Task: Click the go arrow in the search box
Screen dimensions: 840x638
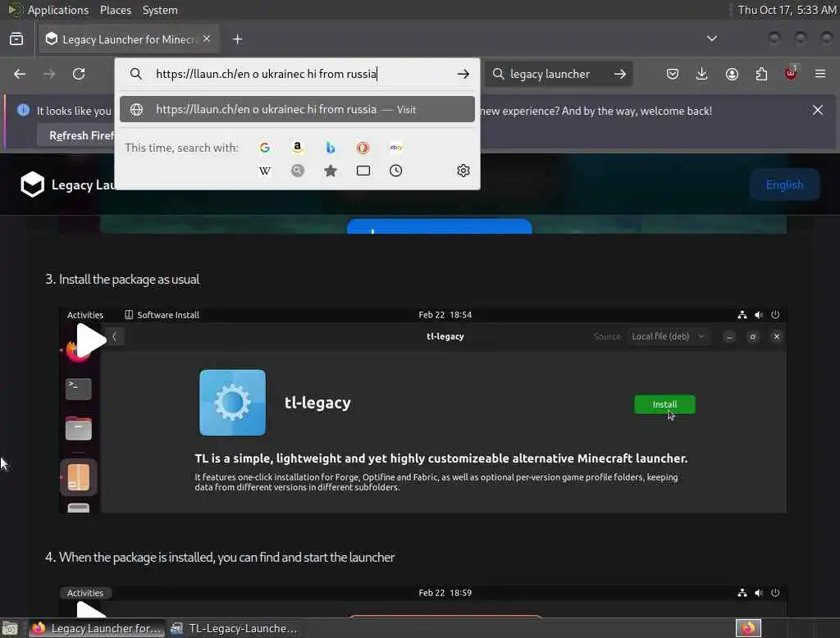Action: click(x=620, y=74)
